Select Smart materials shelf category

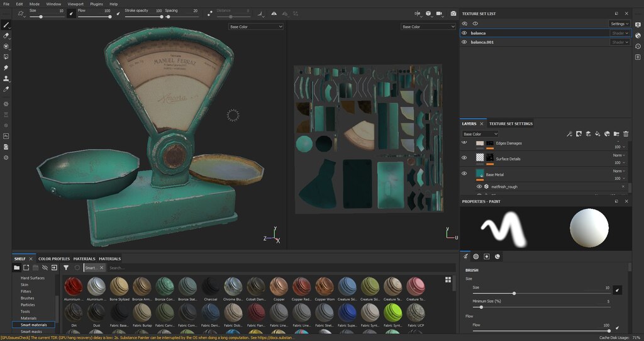34,325
